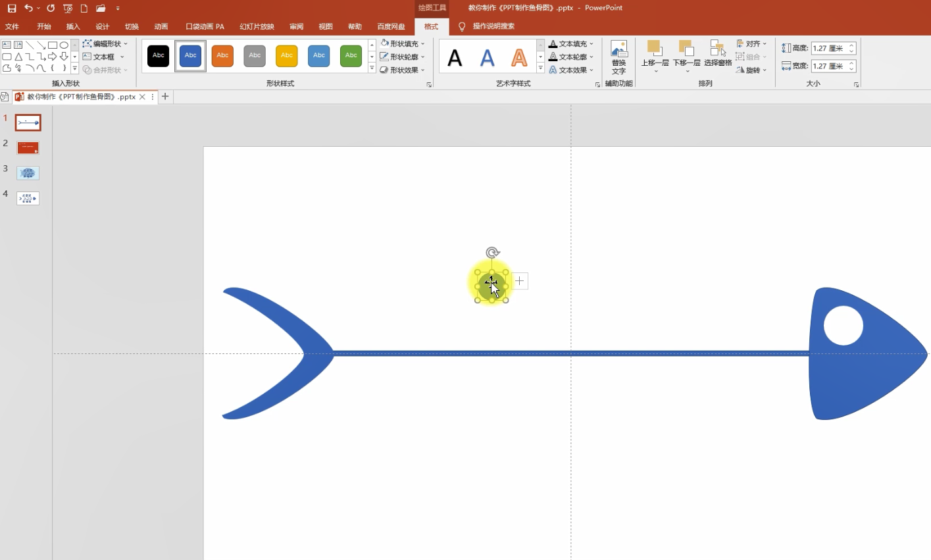Image resolution: width=931 pixels, height=560 pixels.
Task: Open 形状效果 dropdown
Action: [403, 70]
